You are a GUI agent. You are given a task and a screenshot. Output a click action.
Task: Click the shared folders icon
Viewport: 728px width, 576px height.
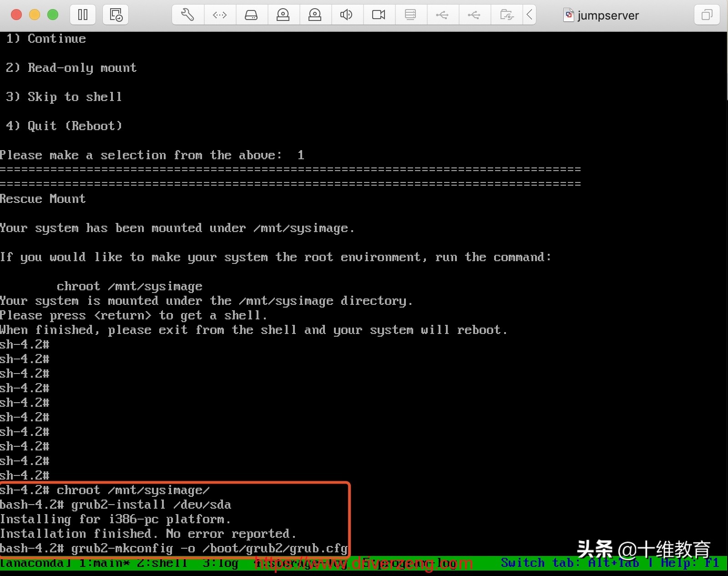click(506, 15)
